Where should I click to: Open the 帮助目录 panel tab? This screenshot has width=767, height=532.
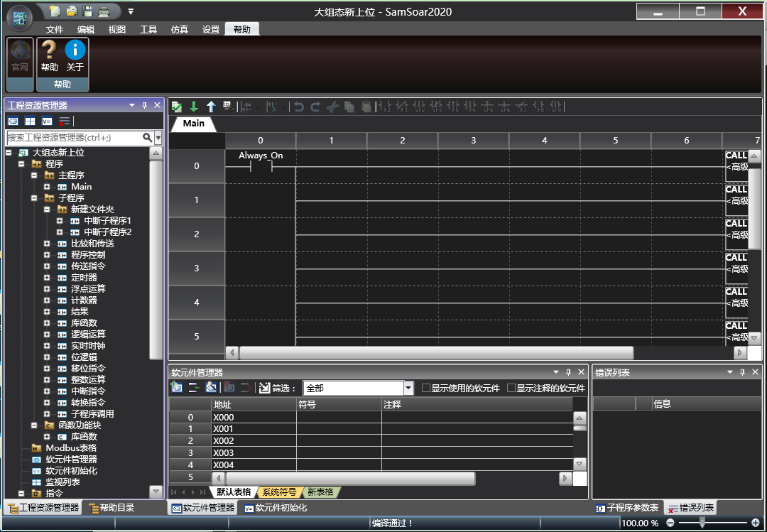click(x=111, y=508)
